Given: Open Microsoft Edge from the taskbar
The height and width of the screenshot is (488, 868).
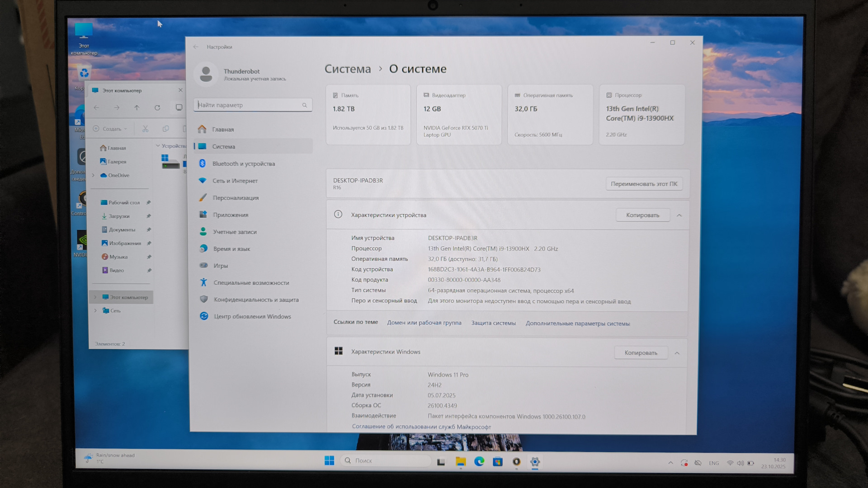Looking at the screenshot, I should pos(479,461).
